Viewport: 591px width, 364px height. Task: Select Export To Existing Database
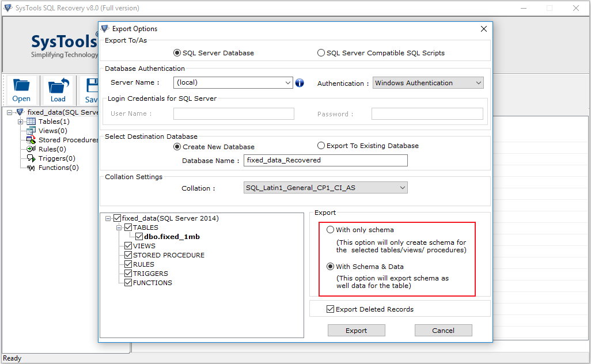(321, 146)
